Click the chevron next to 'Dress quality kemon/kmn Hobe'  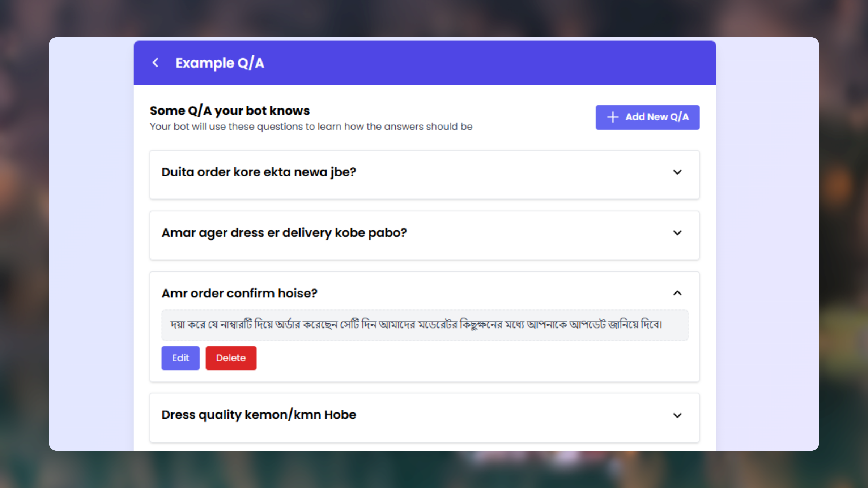(x=677, y=415)
